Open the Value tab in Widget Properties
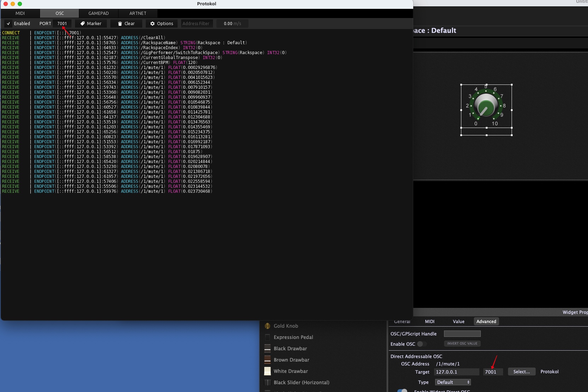Screen dimensions: 588x392 [x=459, y=321]
